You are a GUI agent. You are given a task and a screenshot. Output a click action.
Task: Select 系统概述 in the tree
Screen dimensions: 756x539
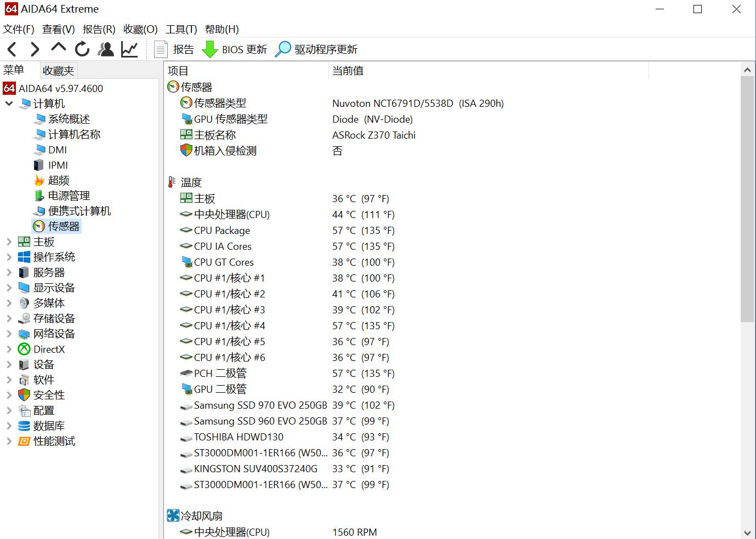pyautogui.click(x=69, y=119)
